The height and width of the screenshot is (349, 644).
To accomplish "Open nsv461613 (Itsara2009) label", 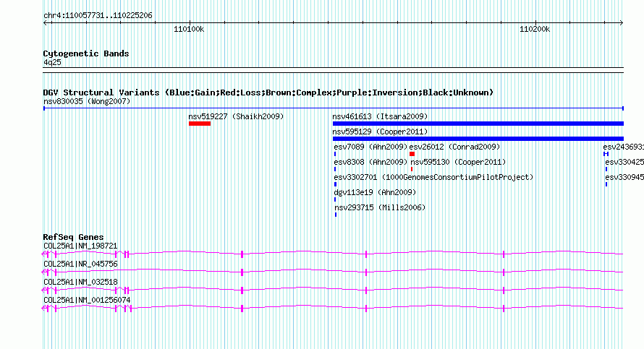I will click(x=380, y=116).
